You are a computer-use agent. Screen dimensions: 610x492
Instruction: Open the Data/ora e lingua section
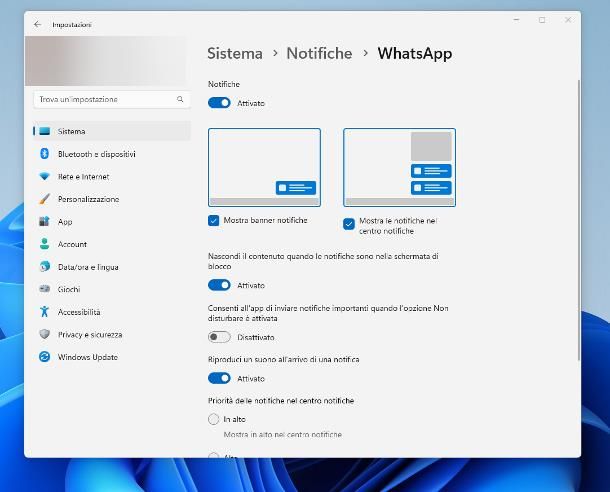coord(112,267)
